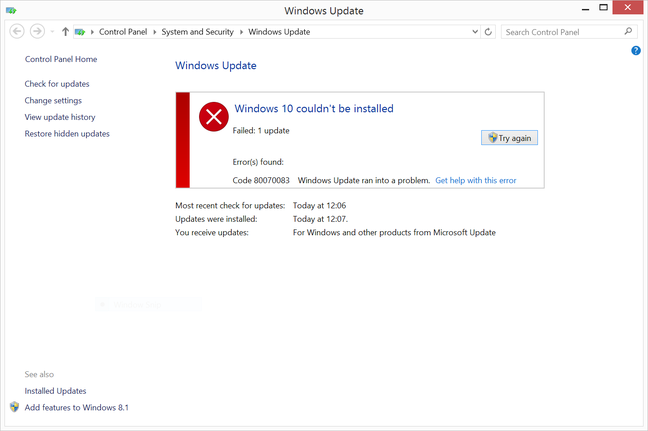Open Restore hidden updates

click(67, 133)
